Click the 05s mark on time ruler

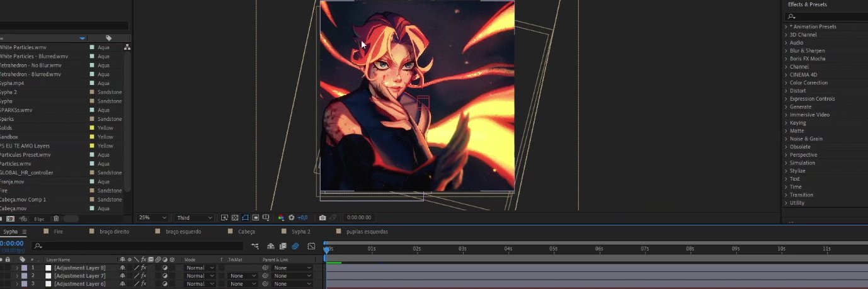(553, 249)
